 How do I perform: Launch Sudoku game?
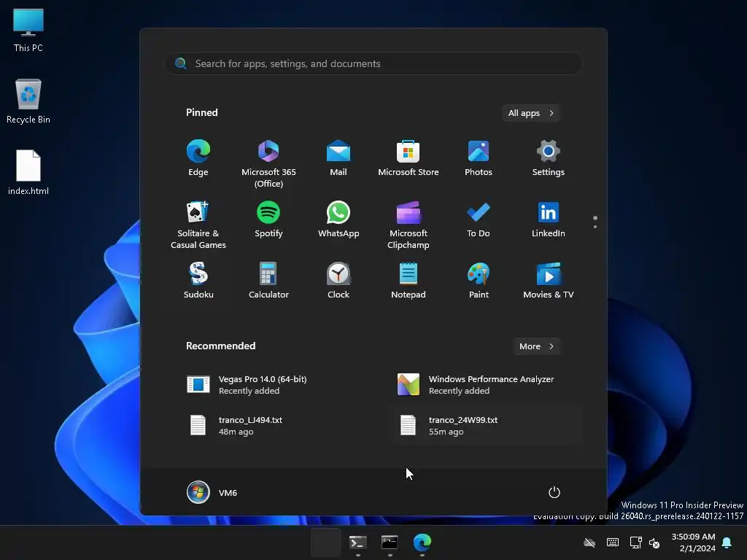[x=198, y=281]
